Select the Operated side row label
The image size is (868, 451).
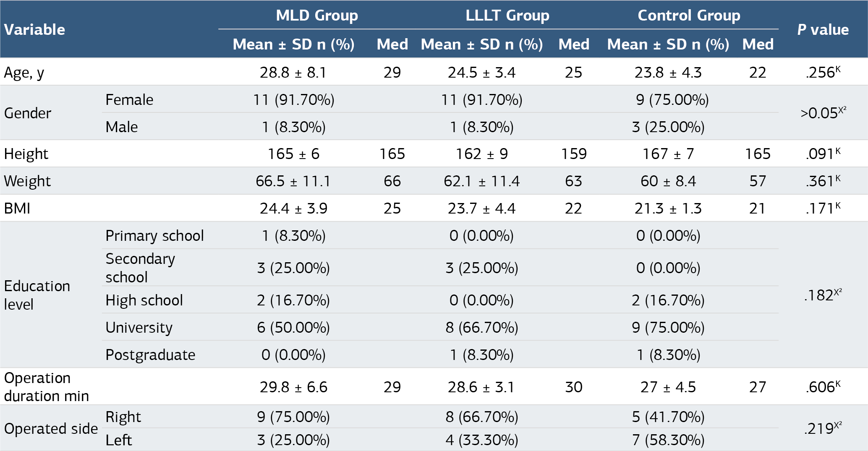51,429
